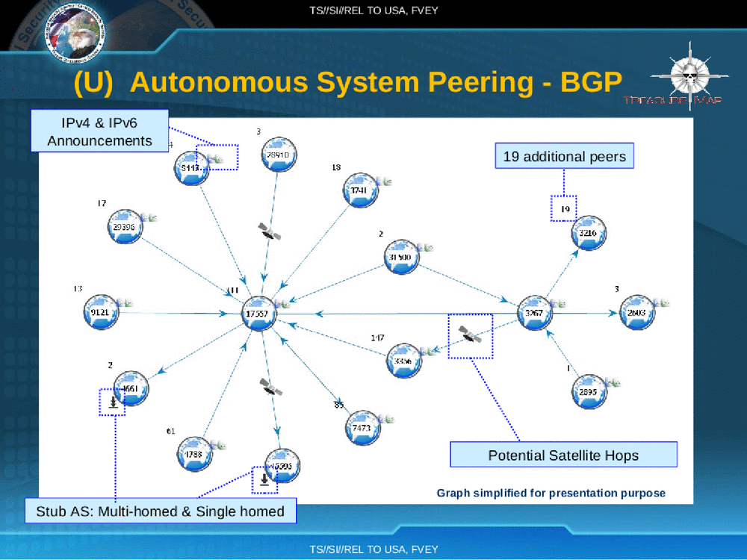Click the globe node 2895
The image size is (747, 560).
point(589,392)
